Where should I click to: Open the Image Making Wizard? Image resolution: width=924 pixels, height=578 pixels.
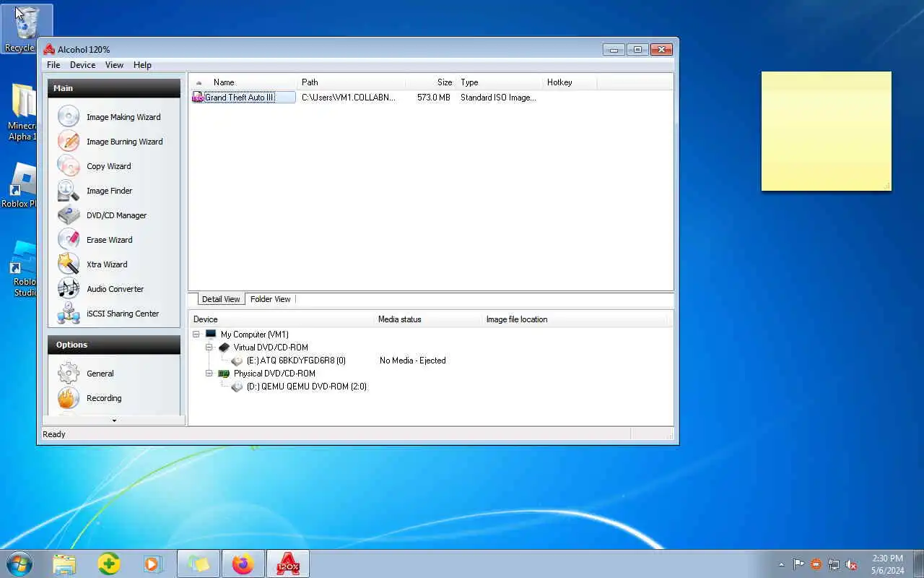click(110, 117)
